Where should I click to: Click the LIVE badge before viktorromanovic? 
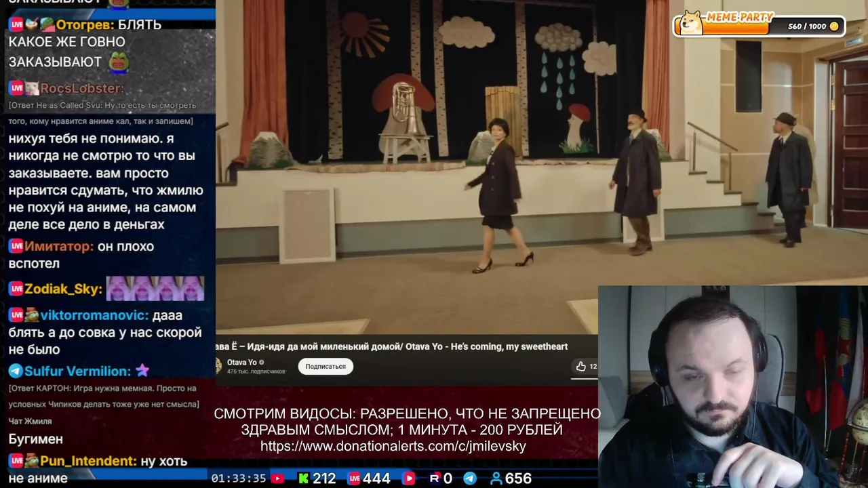tap(16, 315)
